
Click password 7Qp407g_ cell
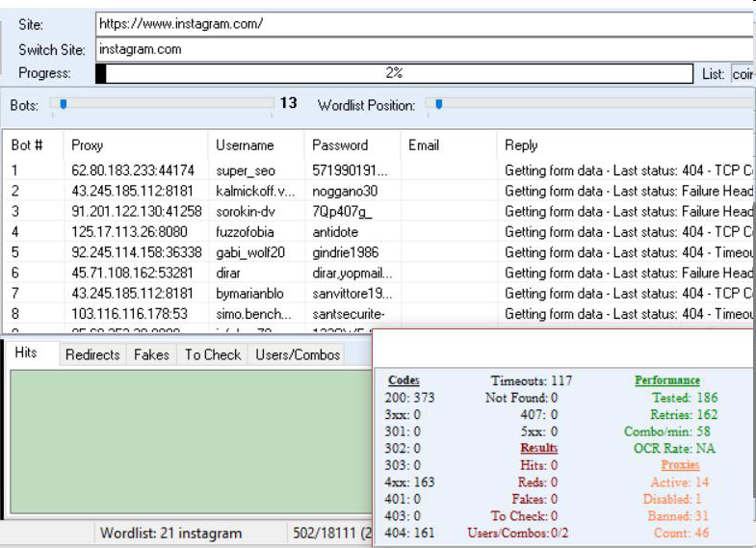tap(342, 212)
